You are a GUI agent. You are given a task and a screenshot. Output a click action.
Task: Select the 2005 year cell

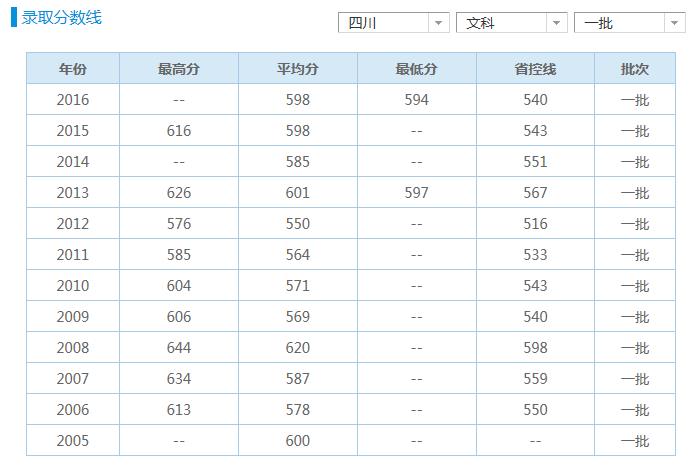pyautogui.click(x=73, y=441)
